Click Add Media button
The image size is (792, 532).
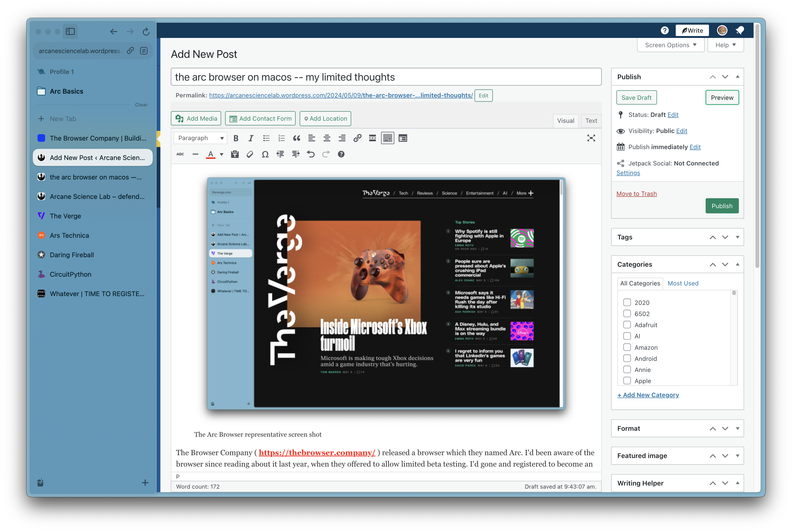(196, 118)
